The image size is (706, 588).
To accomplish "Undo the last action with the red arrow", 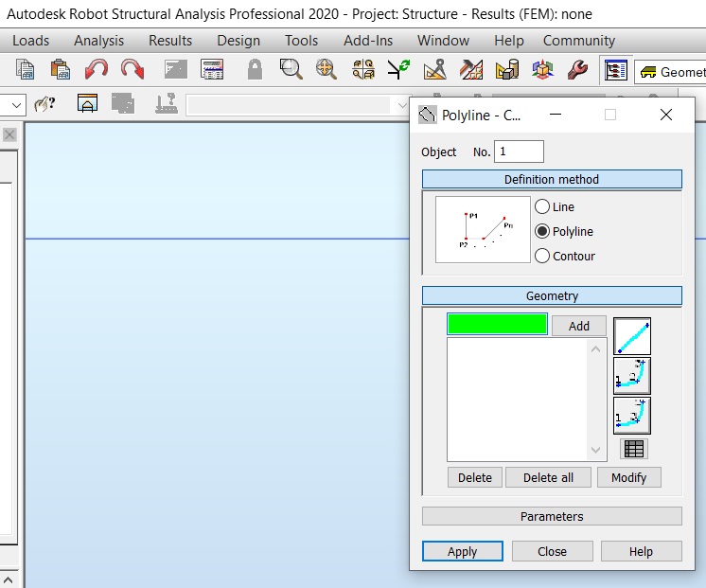I will coord(97,70).
